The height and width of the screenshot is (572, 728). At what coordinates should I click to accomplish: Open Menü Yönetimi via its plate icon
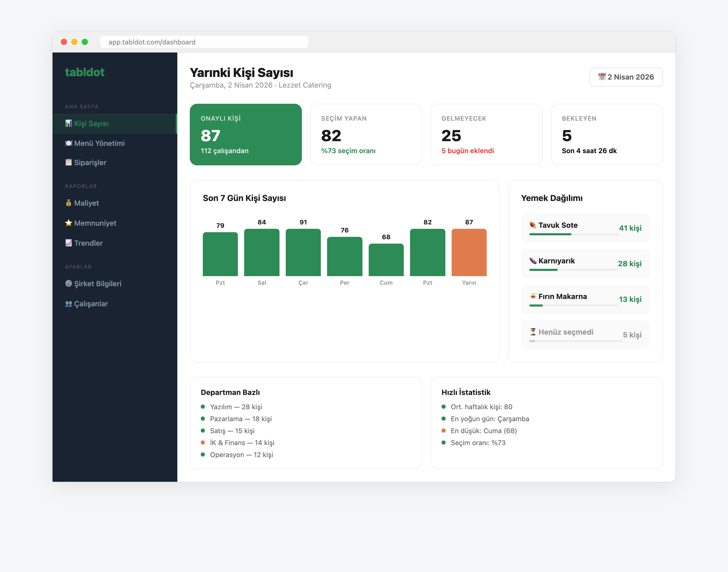69,143
